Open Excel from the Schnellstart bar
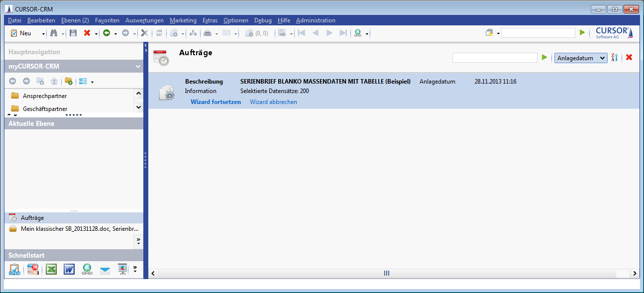 pos(51,269)
